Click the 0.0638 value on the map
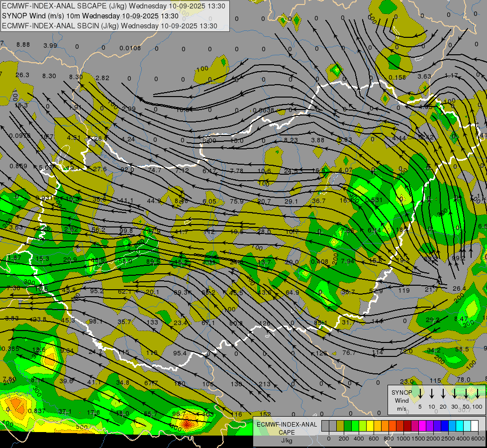The image size is (487, 448). (x=263, y=111)
